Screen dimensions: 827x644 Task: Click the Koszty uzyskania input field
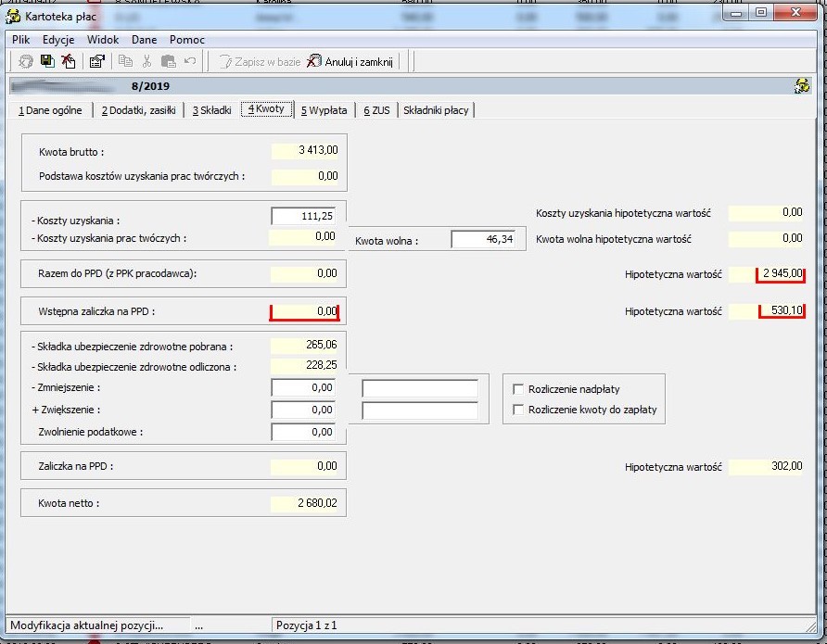303,216
